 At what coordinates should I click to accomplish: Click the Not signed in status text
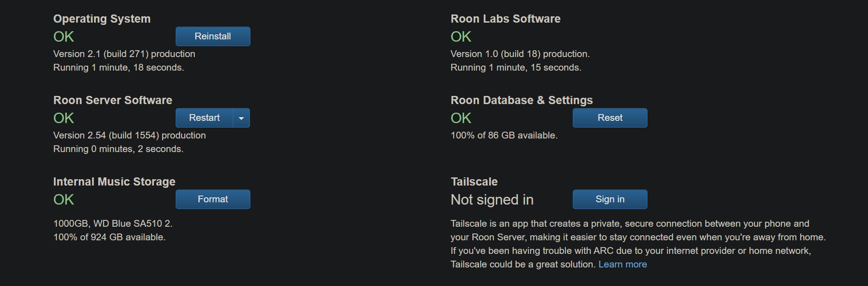pyautogui.click(x=492, y=200)
